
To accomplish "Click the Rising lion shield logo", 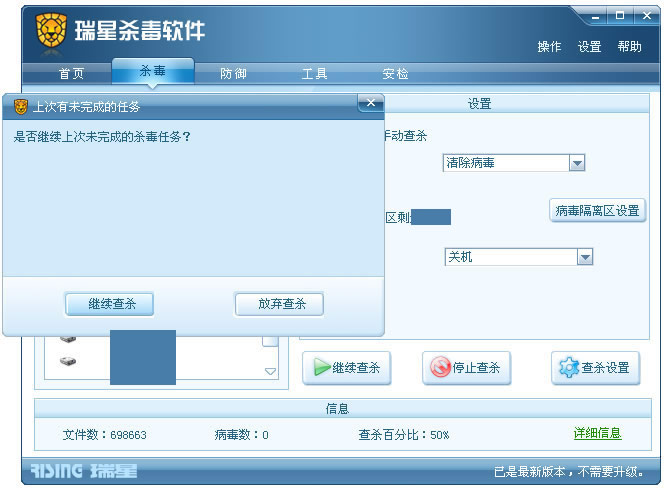I will (52, 30).
